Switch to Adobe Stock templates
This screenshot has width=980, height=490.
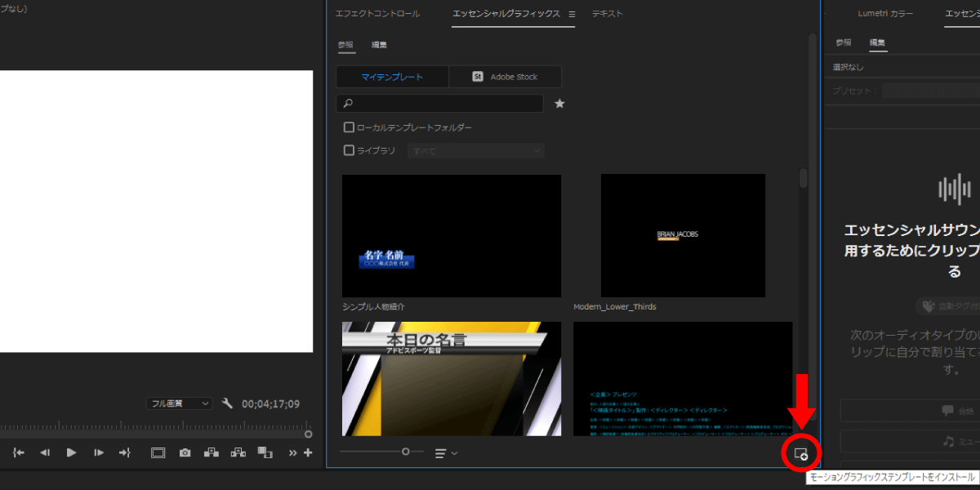pyautogui.click(x=506, y=77)
